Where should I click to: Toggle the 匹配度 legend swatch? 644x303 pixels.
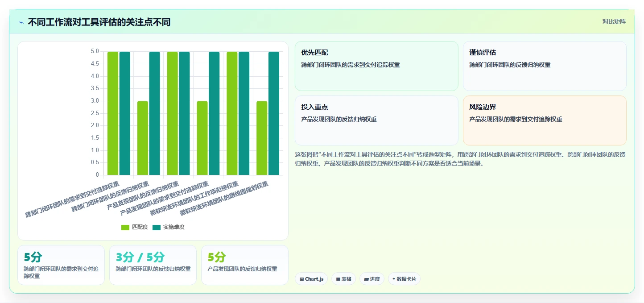(x=125, y=228)
